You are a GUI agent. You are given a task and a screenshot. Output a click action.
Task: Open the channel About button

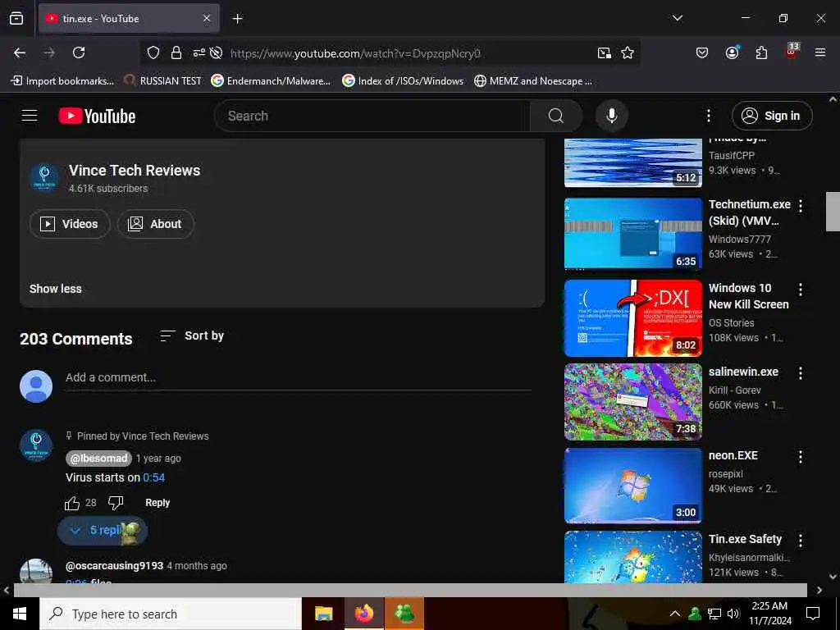coord(155,224)
